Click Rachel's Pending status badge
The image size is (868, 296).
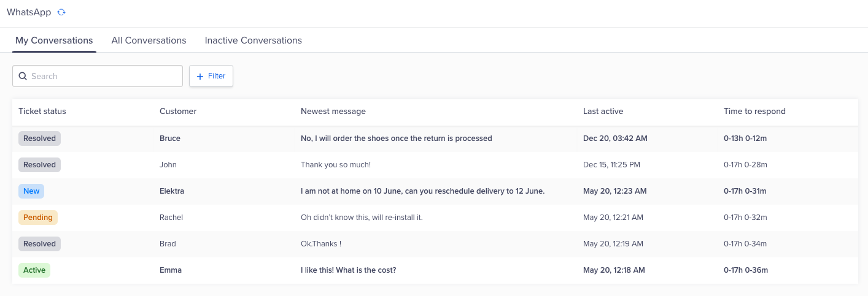tap(38, 218)
